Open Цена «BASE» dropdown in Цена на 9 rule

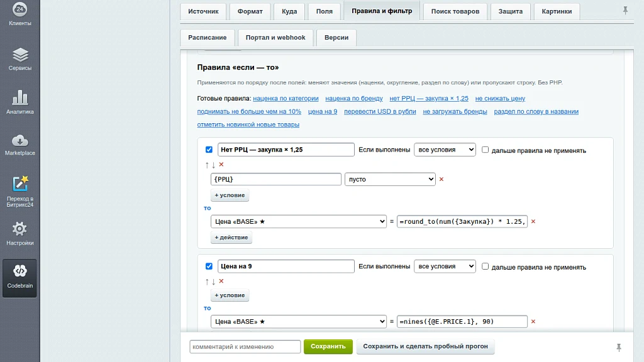coord(299,322)
